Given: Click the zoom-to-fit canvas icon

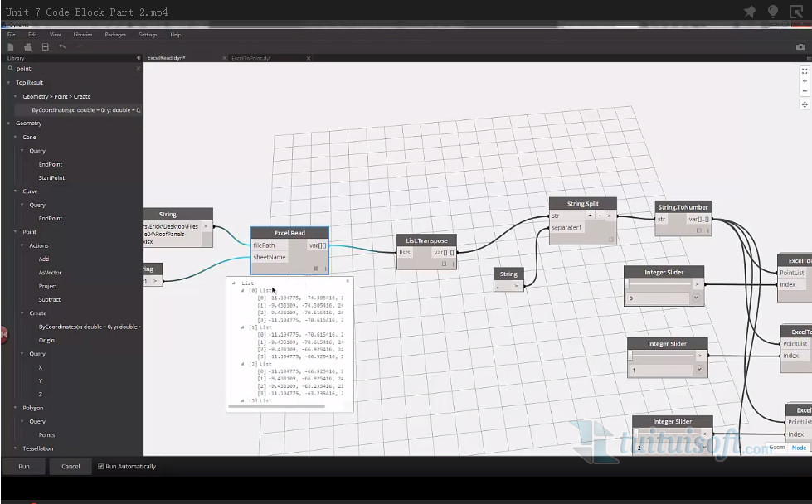Looking at the screenshot, I should [x=804, y=71].
